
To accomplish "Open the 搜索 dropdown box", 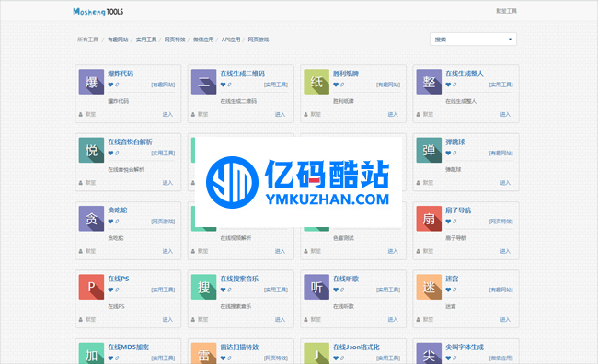I will click(473, 40).
